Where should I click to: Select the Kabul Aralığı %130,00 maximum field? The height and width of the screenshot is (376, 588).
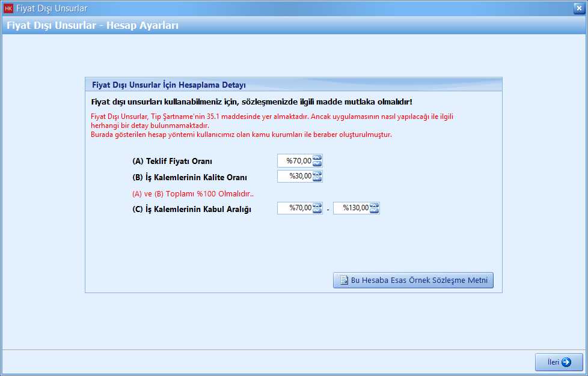pyautogui.click(x=351, y=208)
